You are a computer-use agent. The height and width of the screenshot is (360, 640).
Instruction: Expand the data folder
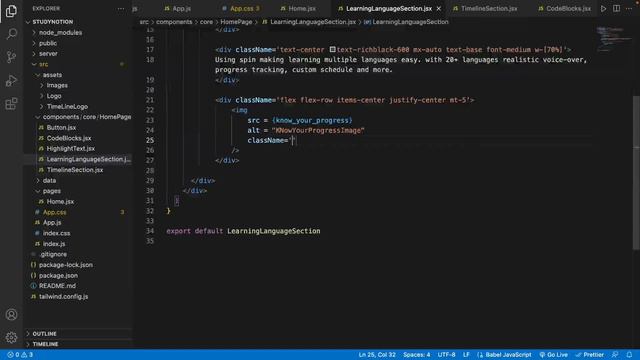point(49,180)
